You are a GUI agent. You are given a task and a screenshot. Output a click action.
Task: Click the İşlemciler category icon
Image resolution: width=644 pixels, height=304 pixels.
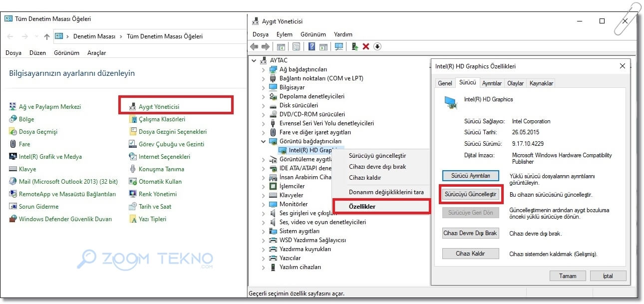tap(273, 186)
